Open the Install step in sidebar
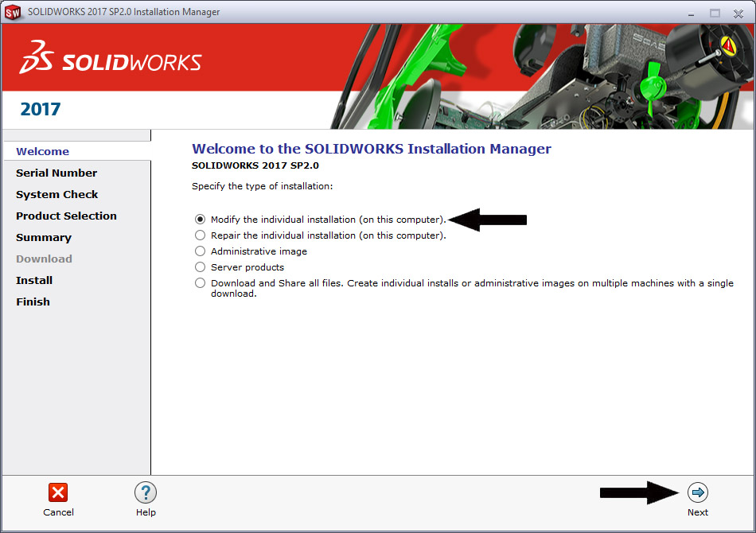Image resolution: width=756 pixels, height=533 pixels. 33,281
